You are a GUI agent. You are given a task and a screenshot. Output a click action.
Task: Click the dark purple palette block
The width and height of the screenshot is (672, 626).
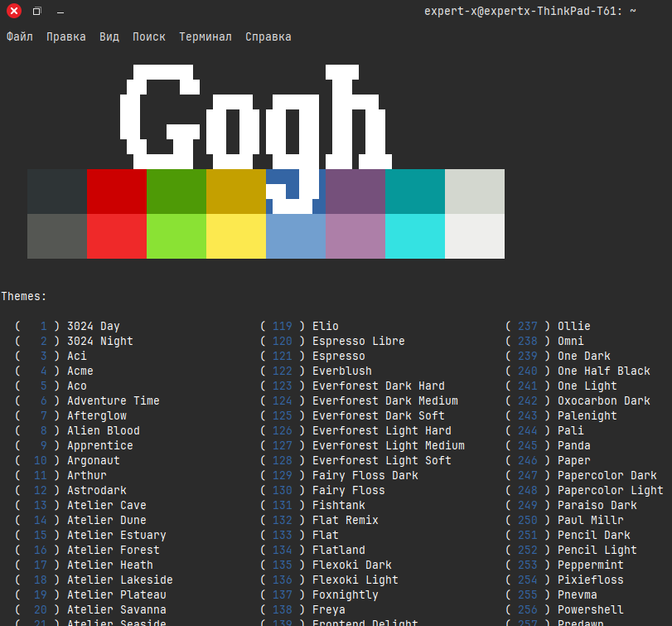[355, 192]
